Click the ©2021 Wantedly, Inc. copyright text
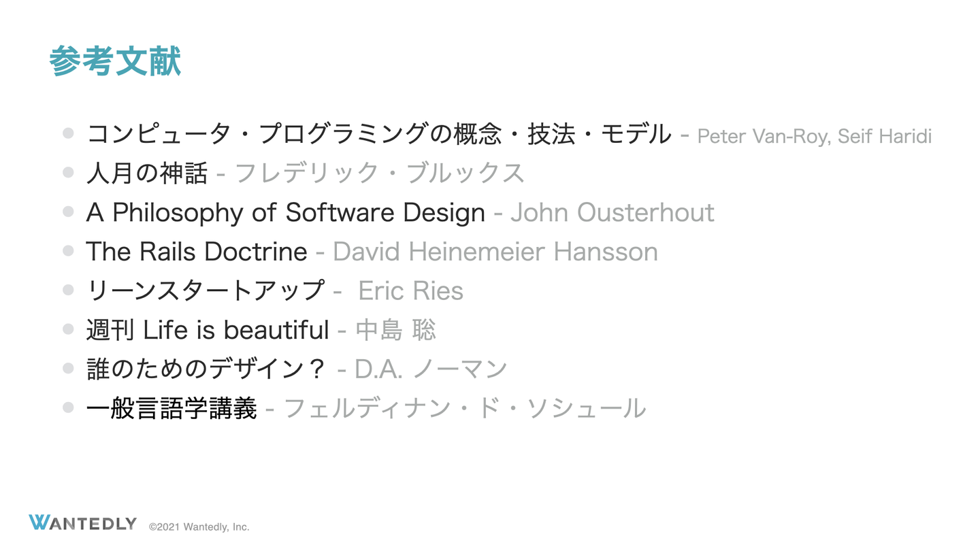 point(199,527)
